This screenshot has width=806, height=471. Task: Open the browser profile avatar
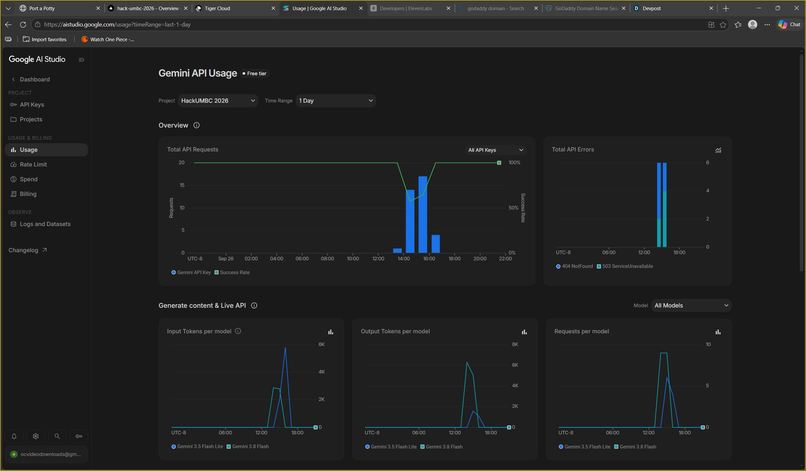[x=753, y=24]
